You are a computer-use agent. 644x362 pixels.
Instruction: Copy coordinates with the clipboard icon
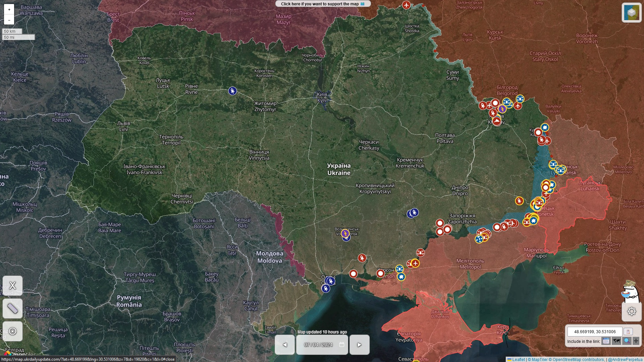coord(628,331)
